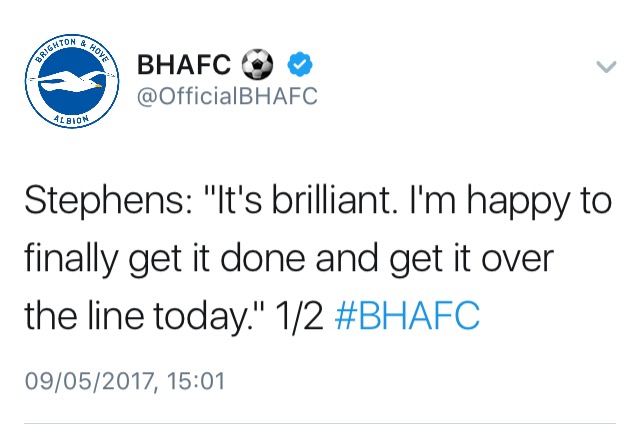The image size is (640, 434).
Task: Click the 1/2 thread marker in the tweet
Action: [300, 315]
